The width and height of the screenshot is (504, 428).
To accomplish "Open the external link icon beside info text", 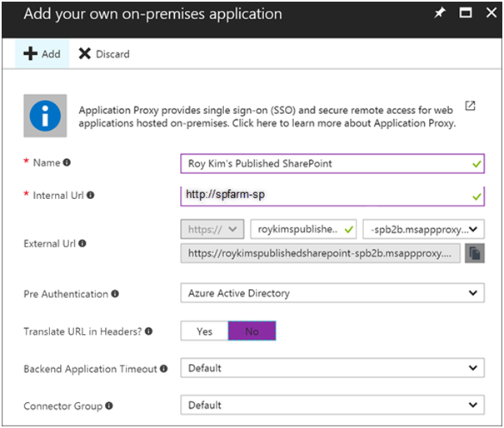I will pyautogui.click(x=470, y=106).
